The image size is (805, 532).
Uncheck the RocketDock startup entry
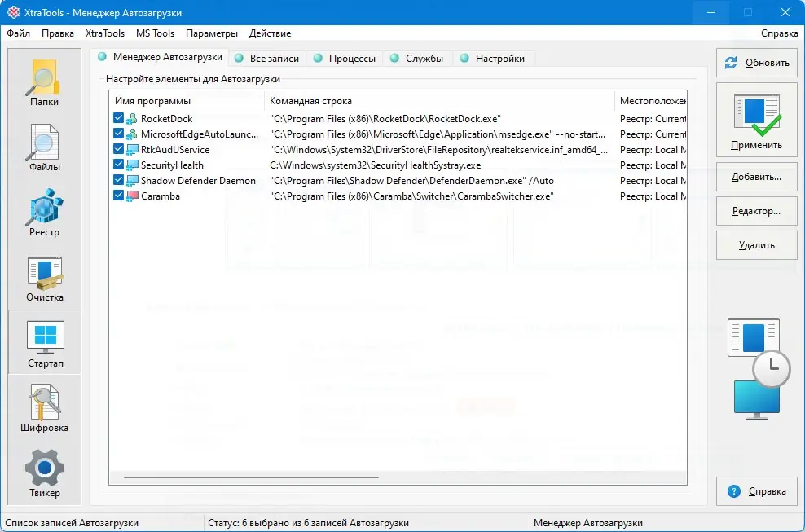coord(118,118)
